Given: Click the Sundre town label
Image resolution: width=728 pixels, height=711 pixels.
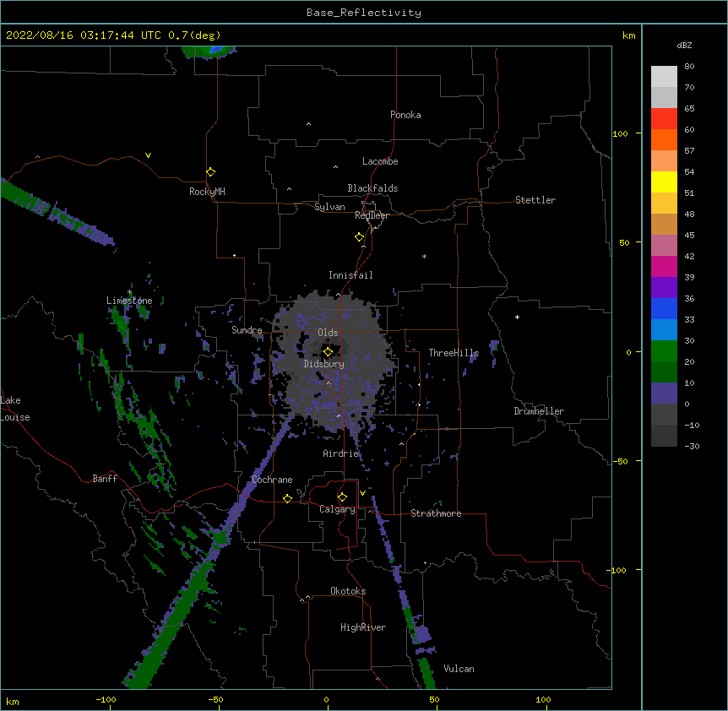Looking at the screenshot, I should point(247,330).
